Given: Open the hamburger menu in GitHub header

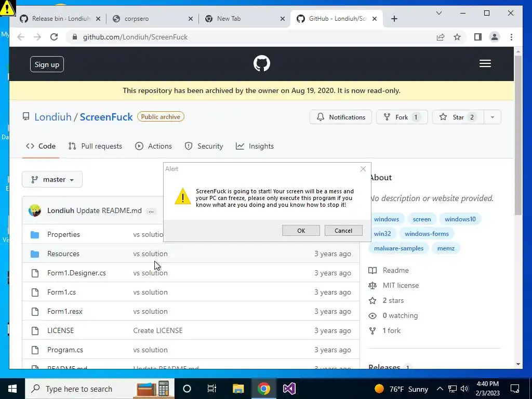Looking at the screenshot, I should (485, 63).
